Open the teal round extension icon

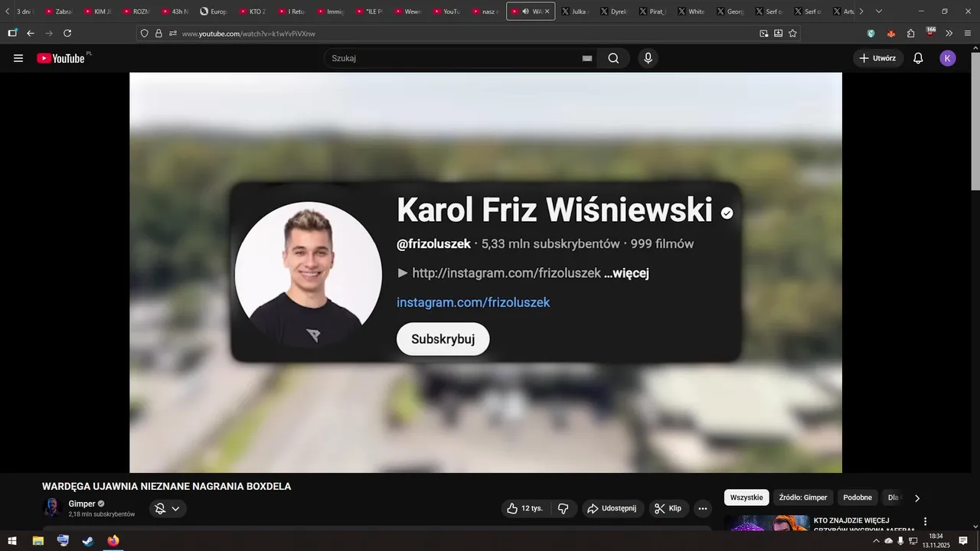[x=871, y=33]
